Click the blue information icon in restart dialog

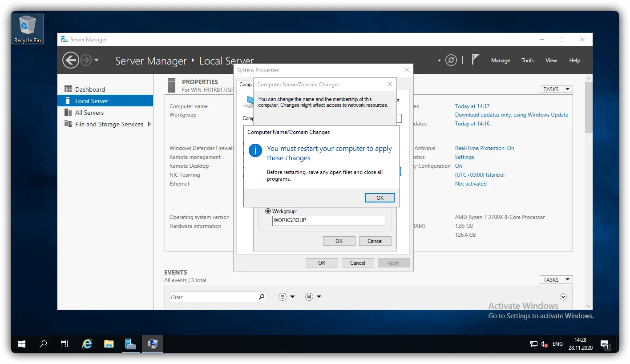click(x=255, y=150)
